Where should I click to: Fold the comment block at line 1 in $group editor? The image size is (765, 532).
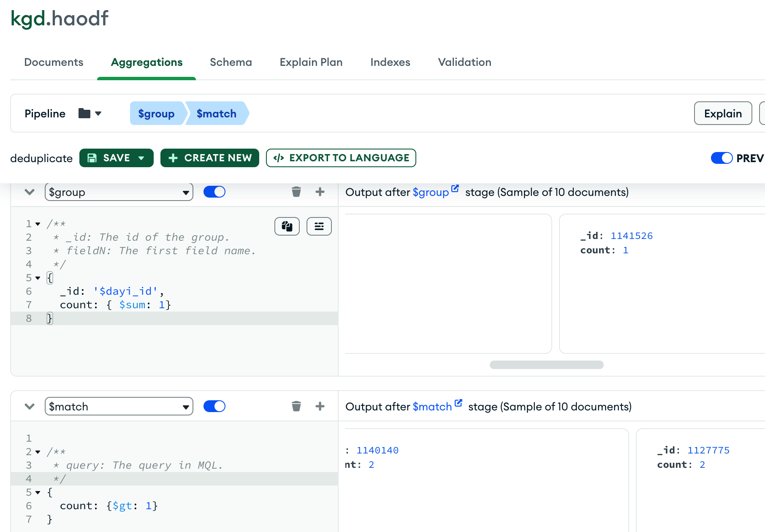coord(38,224)
